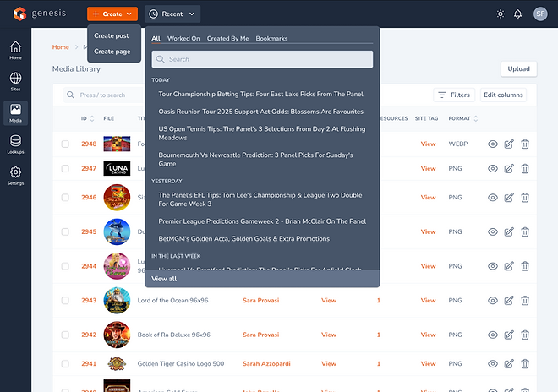This screenshot has height=392, width=558.
Task: Delete media item 2942
Action: click(x=525, y=335)
